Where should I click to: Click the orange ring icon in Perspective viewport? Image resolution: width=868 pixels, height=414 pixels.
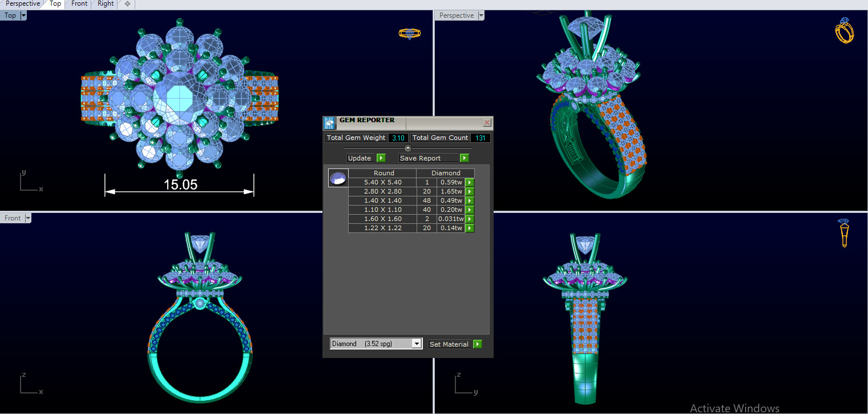click(845, 30)
